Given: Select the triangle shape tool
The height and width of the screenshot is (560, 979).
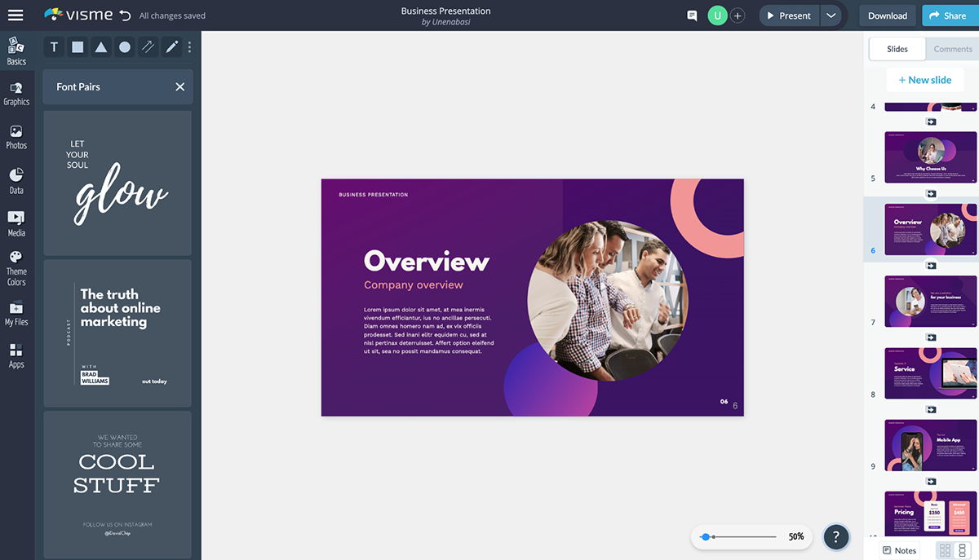Looking at the screenshot, I should [x=101, y=47].
